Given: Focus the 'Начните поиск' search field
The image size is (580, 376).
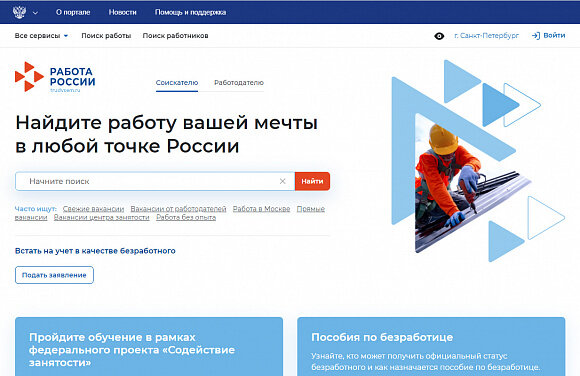Looking at the screenshot, I should click(155, 181).
